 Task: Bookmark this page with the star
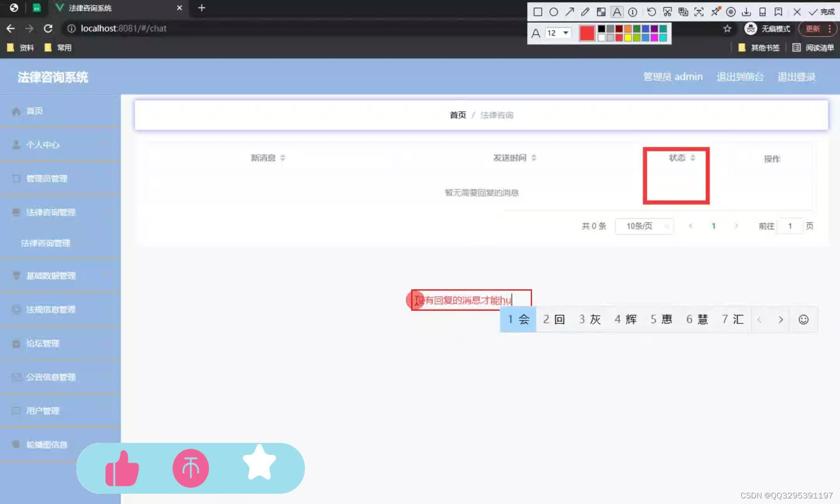coord(727,29)
